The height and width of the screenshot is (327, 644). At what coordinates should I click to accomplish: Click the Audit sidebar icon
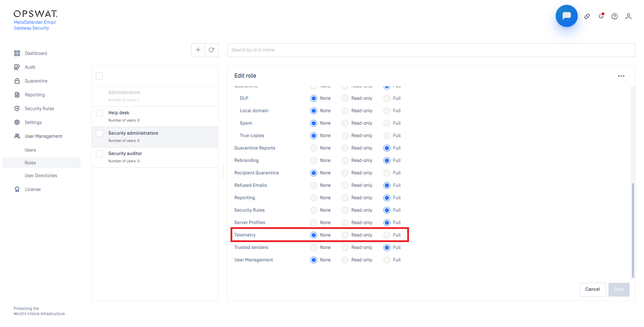[x=17, y=67]
